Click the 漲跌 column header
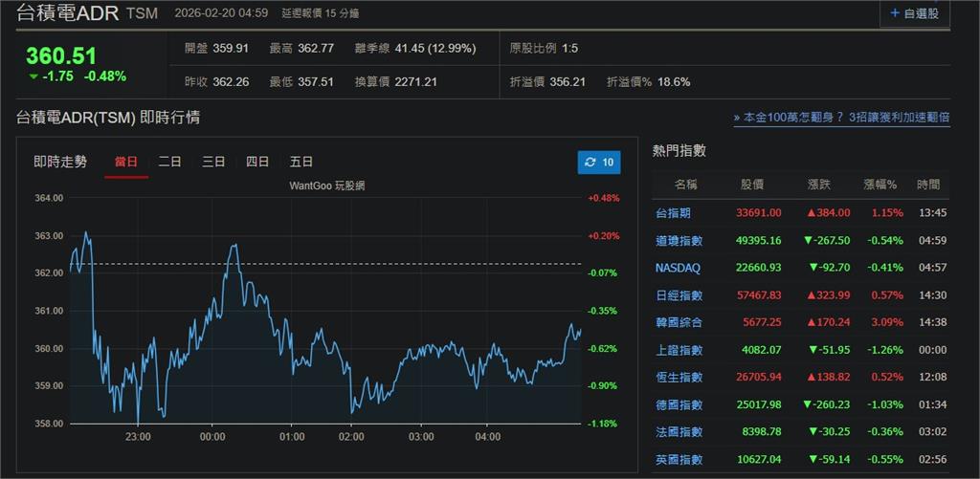Screen dimensions: 980x479 point(818,185)
